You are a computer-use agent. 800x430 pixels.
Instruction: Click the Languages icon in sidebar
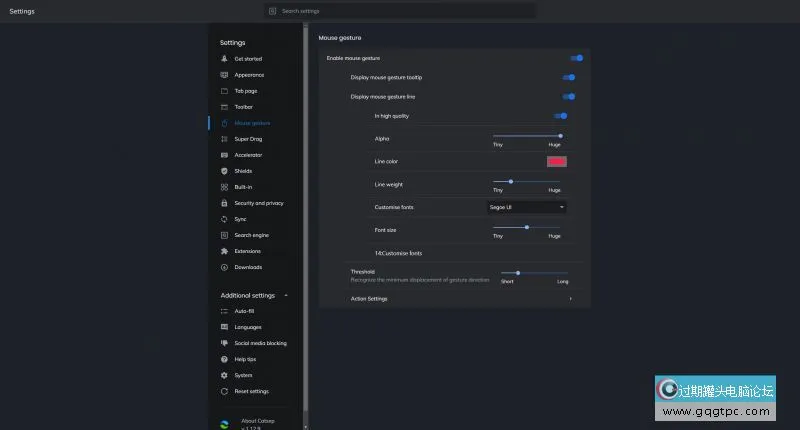(x=224, y=327)
